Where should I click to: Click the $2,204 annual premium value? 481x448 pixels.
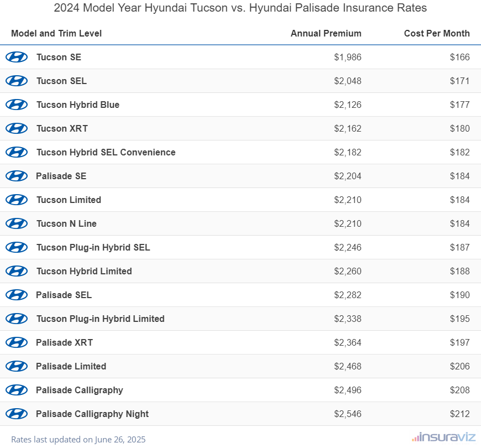[348, 176]
